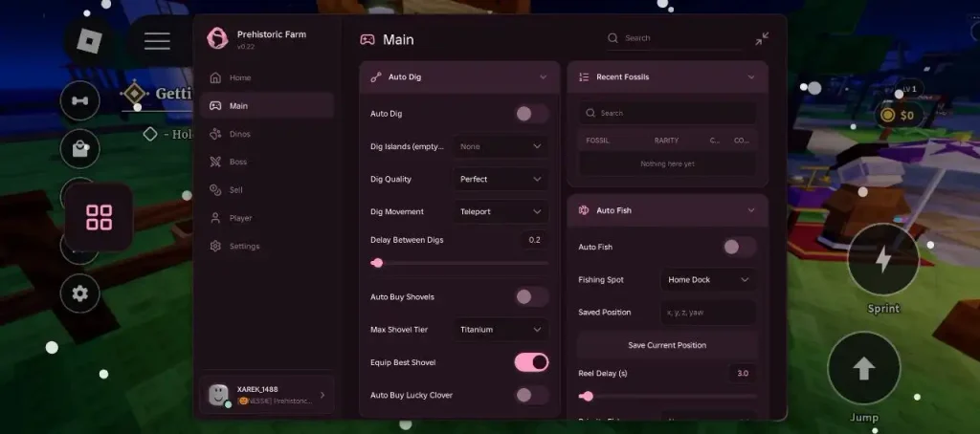Viewport: 980px width, 434px height.
Task: Tap the Sprint lightning button
Action: (883, 260)
